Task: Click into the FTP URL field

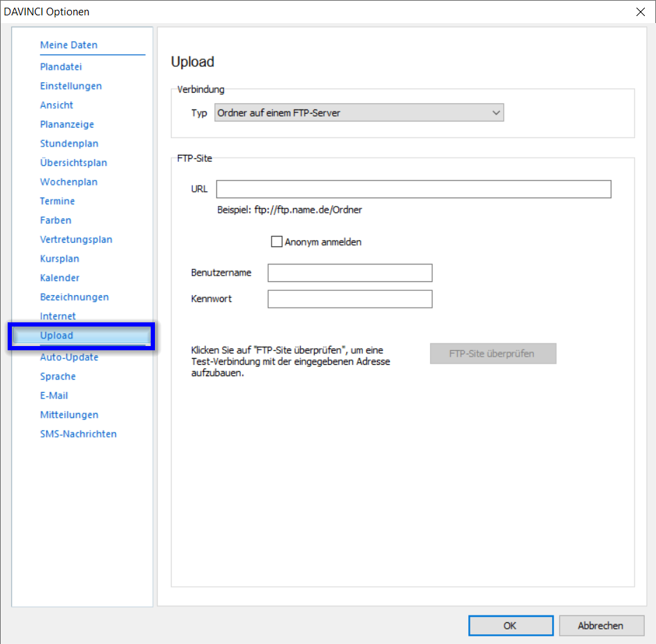Action: coord(413,189)
